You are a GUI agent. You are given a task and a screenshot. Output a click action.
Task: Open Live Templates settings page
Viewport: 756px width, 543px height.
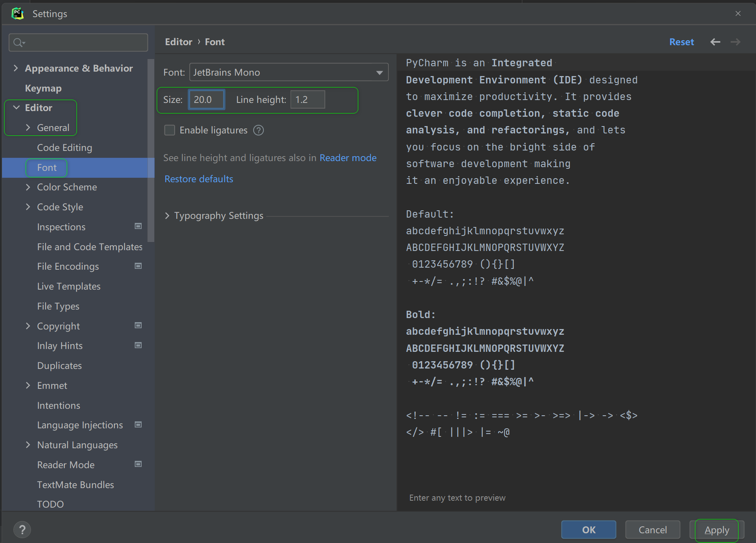pos(68,286)
